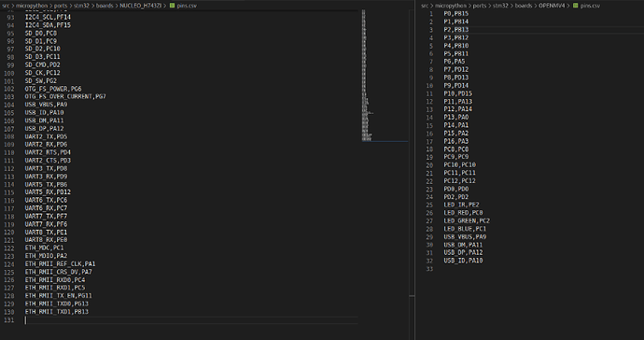Click line ETH_RMII_CRS_DV,PA7
The height and width of the screenshot is (340, 644).
click(58, 272)
